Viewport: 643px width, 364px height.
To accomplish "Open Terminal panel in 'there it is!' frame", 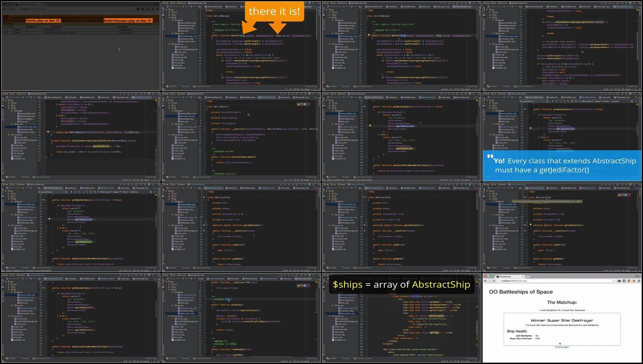I will (185, 86).
